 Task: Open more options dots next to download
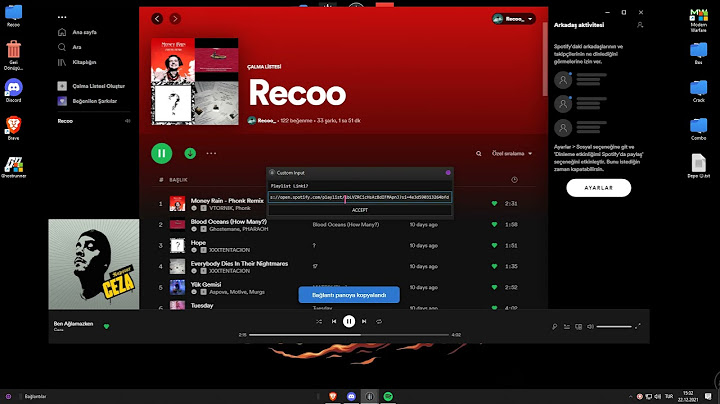click(211, 153)
